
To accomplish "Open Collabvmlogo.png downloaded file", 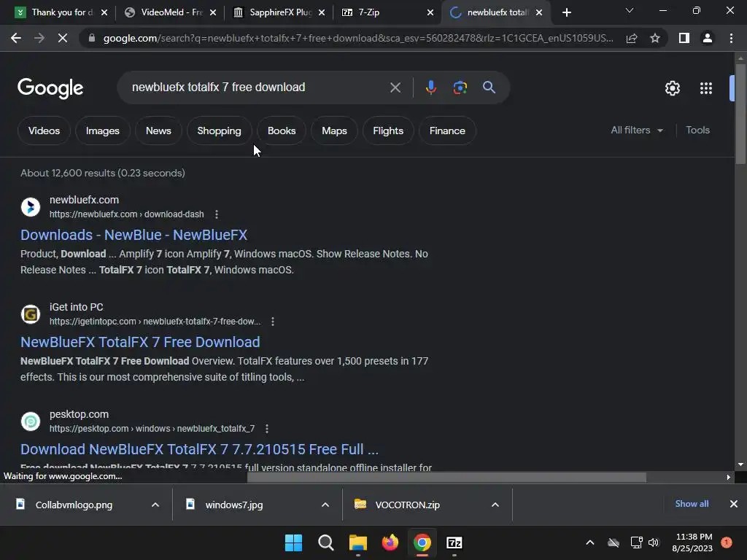I will (74, 505).
